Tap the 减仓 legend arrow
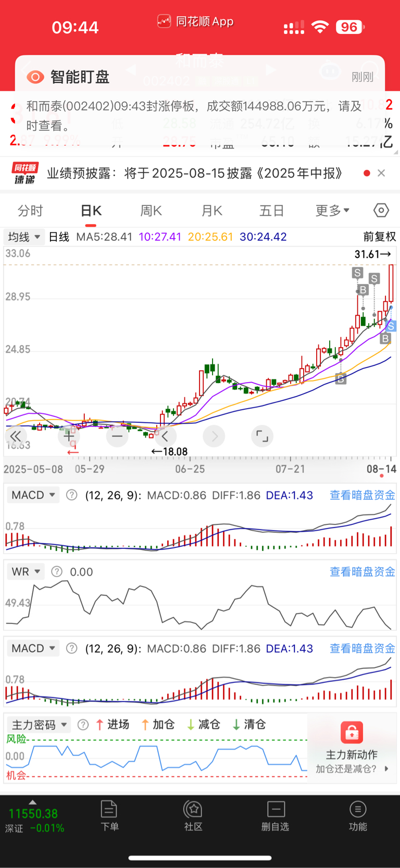 (x=191, y=725)
